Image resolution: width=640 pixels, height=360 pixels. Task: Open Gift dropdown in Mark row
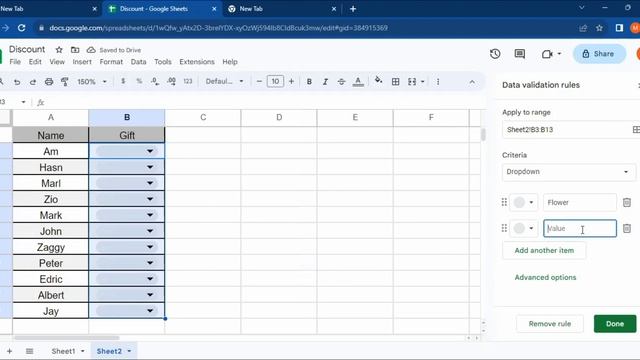pos(150,215)
